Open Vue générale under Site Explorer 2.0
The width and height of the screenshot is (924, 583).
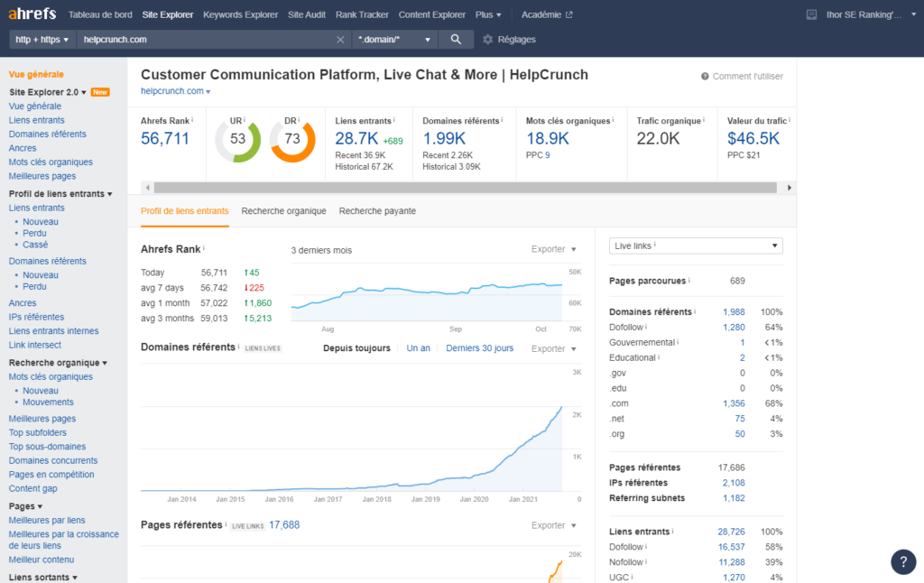tap(35, 106)
